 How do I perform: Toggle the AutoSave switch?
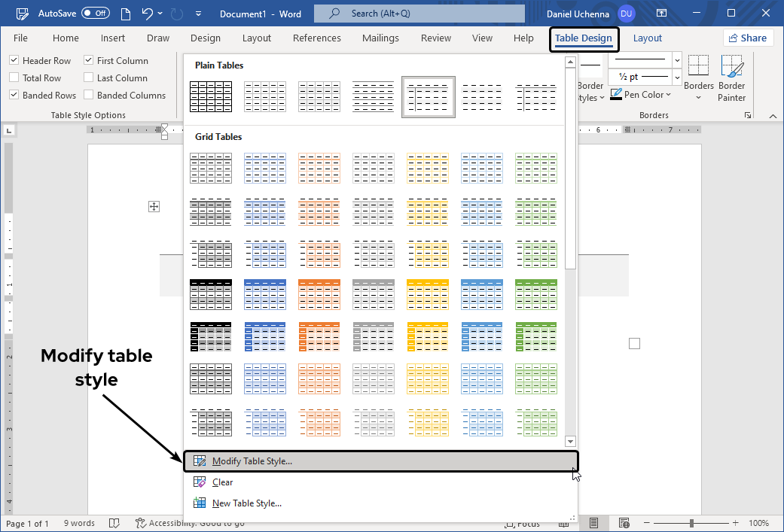(96, 14)
